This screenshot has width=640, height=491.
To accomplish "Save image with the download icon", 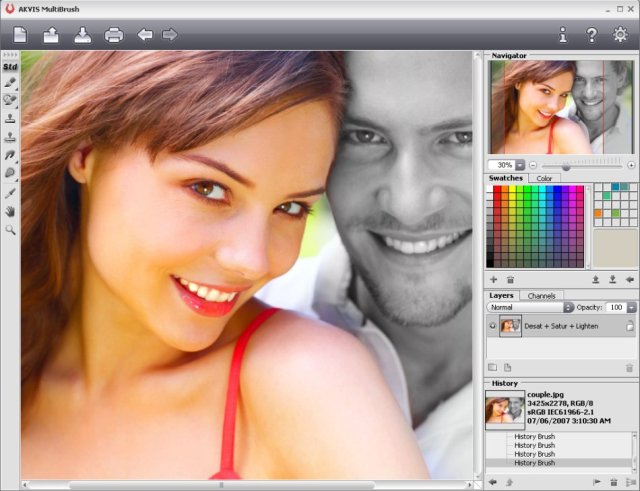I will click(x=83, y=35).
